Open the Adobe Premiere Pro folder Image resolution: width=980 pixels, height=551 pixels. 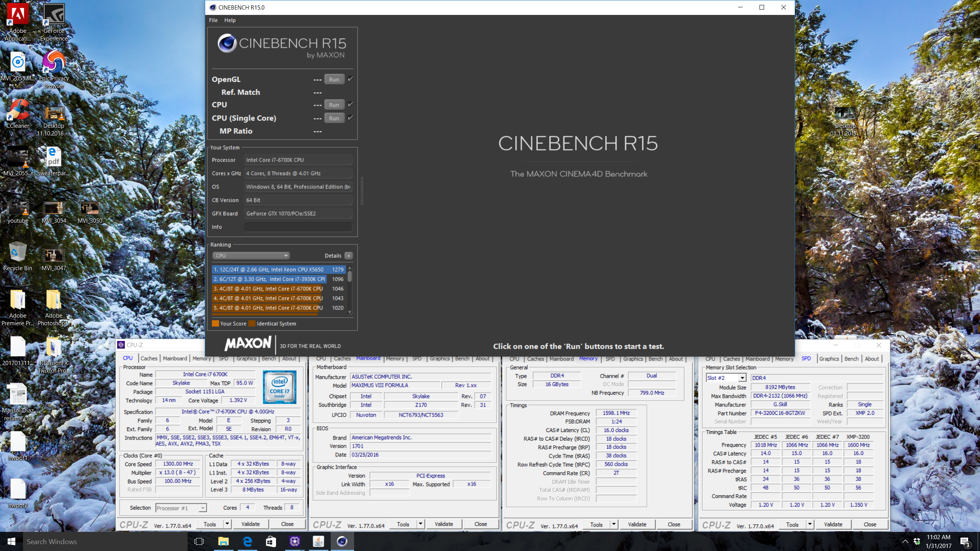[18, 308]
